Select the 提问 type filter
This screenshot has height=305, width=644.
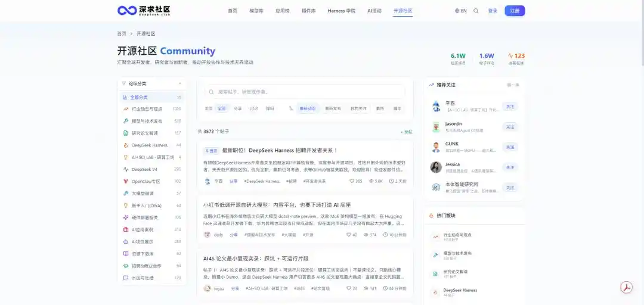tap(270, 109)
